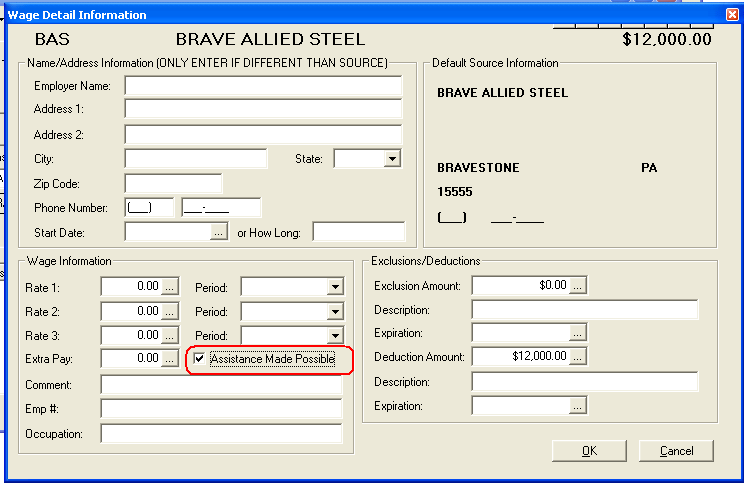Focus the Rate 1 amount field
The width and height of the screenshot is (744, 483).
[131, 287]
